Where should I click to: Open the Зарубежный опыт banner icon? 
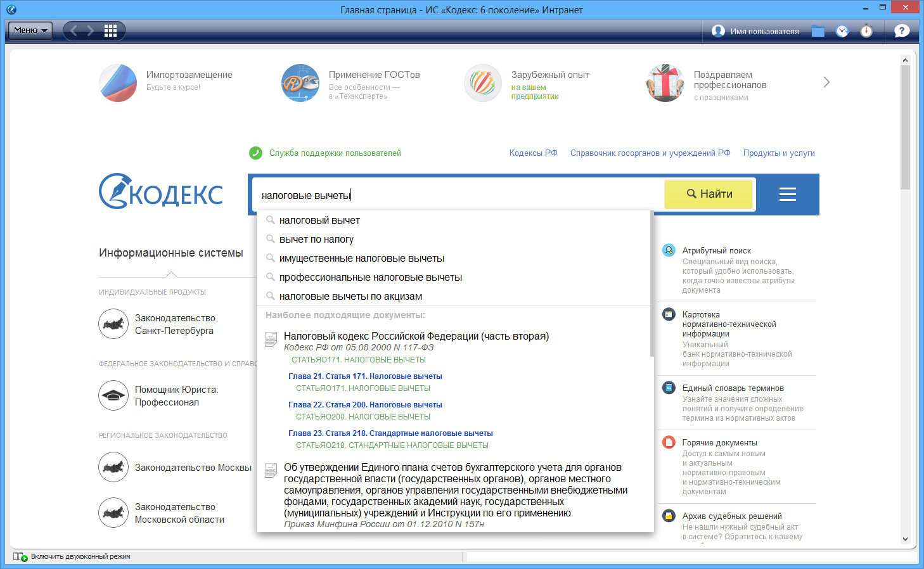click(483, 83)
